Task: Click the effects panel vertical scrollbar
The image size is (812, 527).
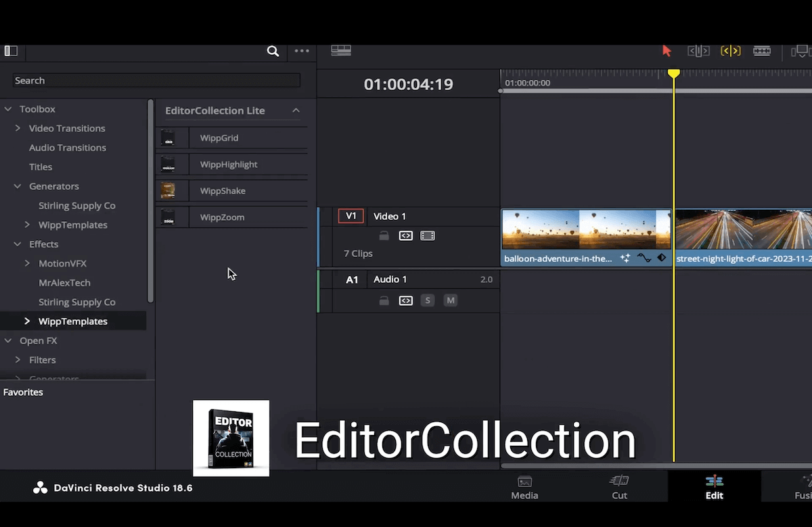Action: coord(150,200)
